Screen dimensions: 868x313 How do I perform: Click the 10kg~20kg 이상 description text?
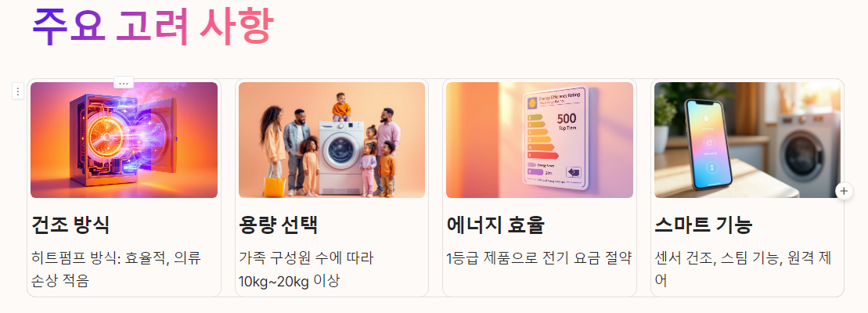288,281
